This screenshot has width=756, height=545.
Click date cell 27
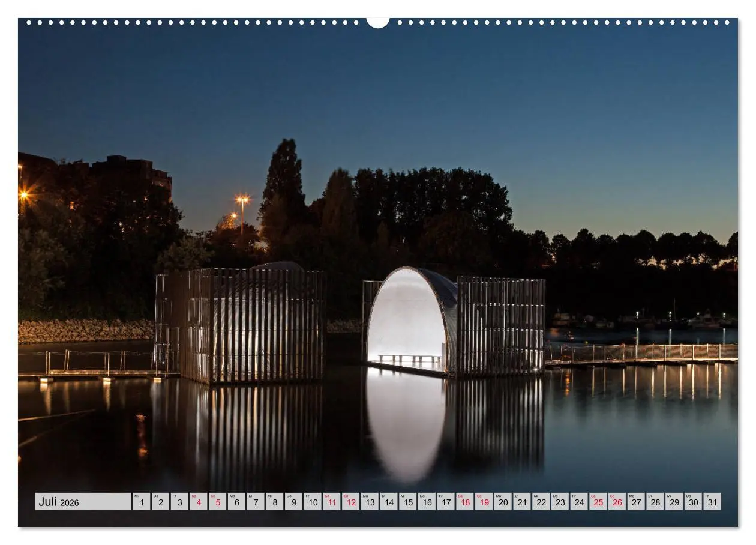pyautogui.click(x=636, y=502)
